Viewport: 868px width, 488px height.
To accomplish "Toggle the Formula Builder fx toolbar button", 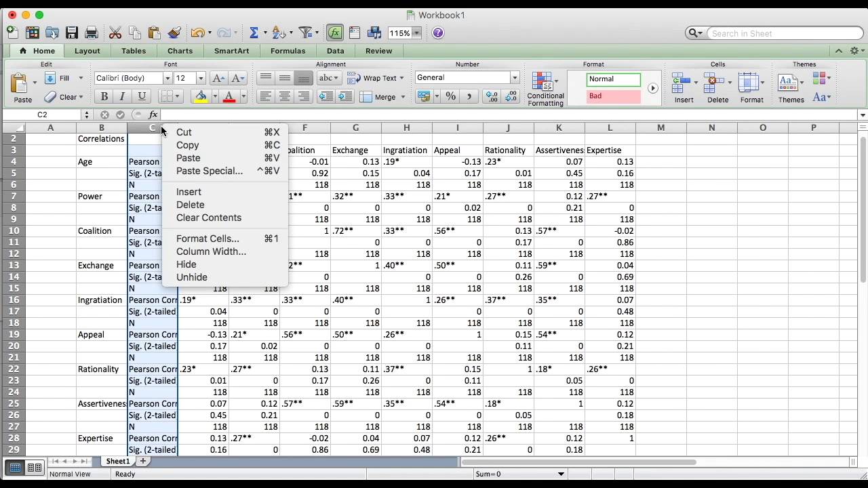I will coord(335,33).
